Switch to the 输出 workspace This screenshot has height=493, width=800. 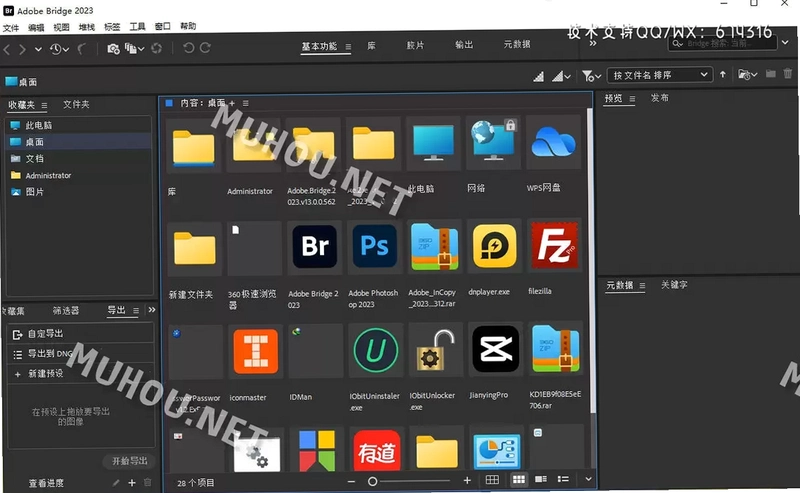point(464,45)
